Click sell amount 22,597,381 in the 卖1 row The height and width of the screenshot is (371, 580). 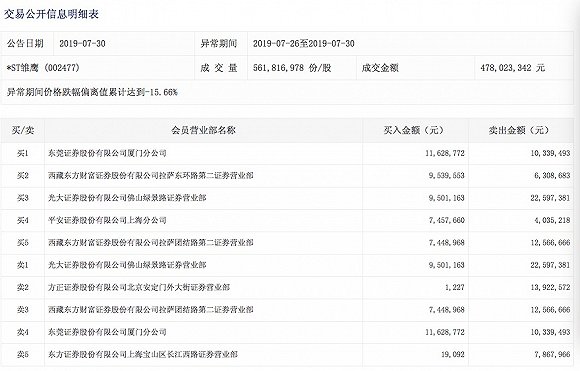[x=550, y=265]
